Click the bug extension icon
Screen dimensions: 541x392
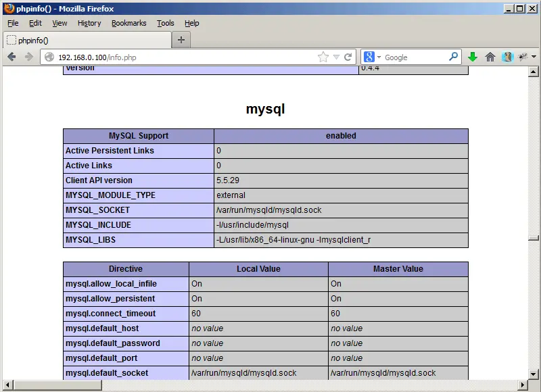[523, 57]
